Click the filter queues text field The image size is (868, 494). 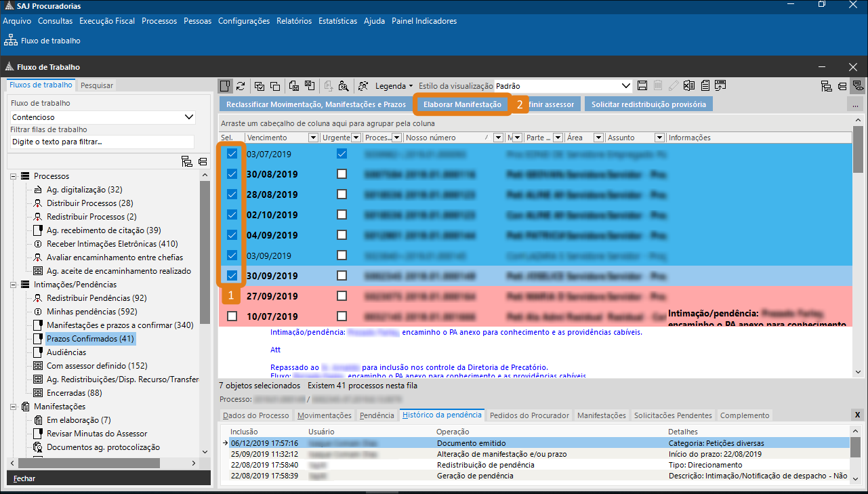click(x=102, y=142)
